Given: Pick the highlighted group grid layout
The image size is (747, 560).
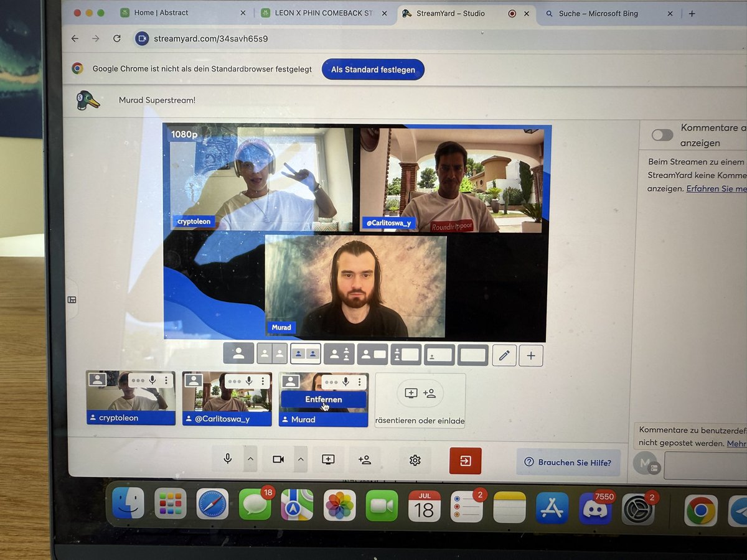Looking at the screenshot, I should coord(306,354).
